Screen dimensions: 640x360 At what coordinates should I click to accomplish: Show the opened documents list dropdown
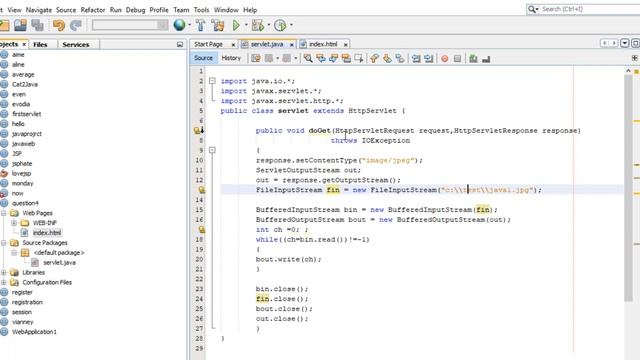[x=624, y=43]
